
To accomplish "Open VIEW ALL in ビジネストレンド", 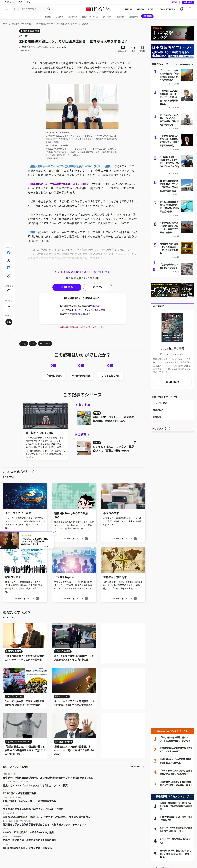I will click(x=137, y=767).
